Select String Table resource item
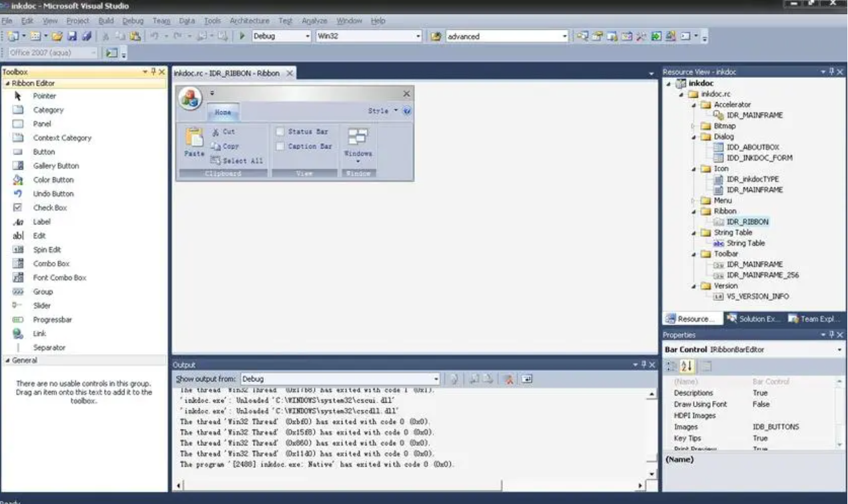 pos(745,243)
